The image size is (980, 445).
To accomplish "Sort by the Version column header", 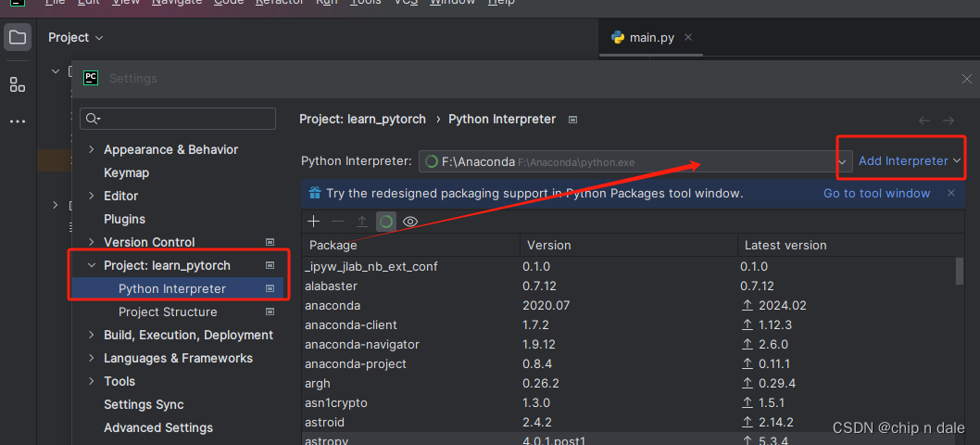I will 629,246.
